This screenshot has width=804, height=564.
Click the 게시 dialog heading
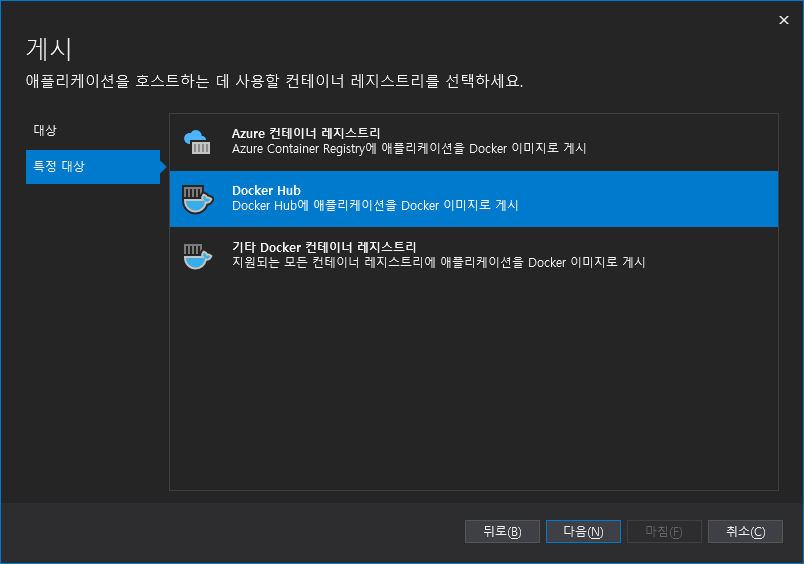tap(49, 49)
